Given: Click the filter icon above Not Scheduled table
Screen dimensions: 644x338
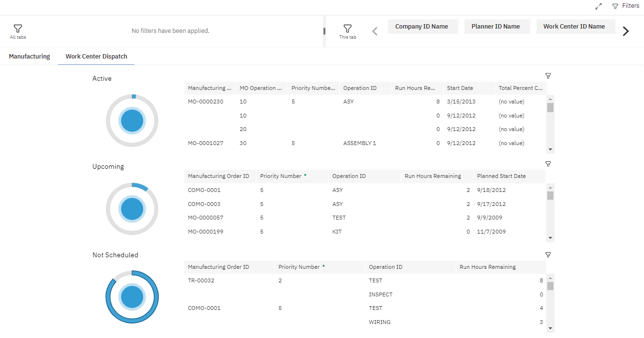Looking at the screenshot, I should pos(548,255).
